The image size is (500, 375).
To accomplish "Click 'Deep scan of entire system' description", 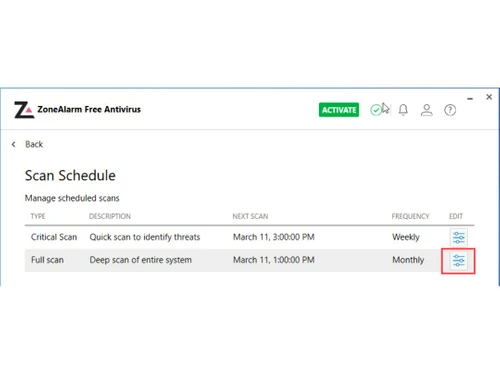I will pyautogui.click(x=140, y=260).
